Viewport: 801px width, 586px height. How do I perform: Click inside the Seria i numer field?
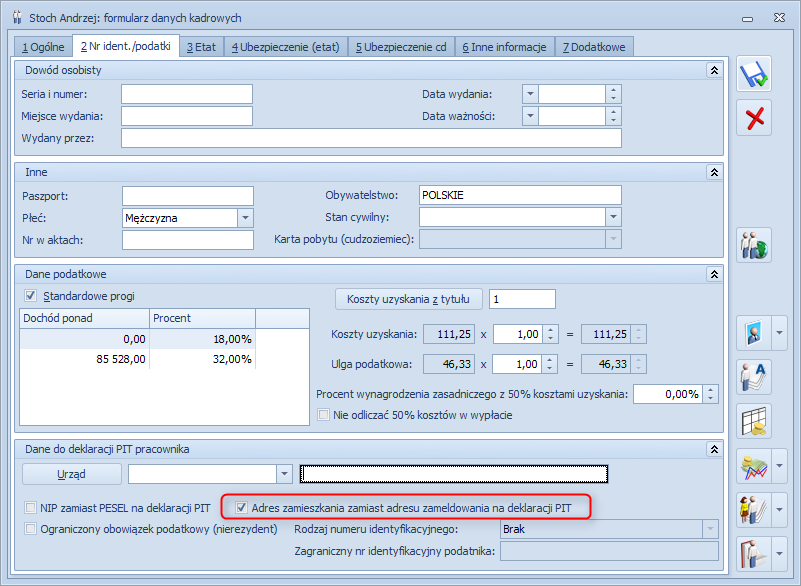click(x=187, y=94)
